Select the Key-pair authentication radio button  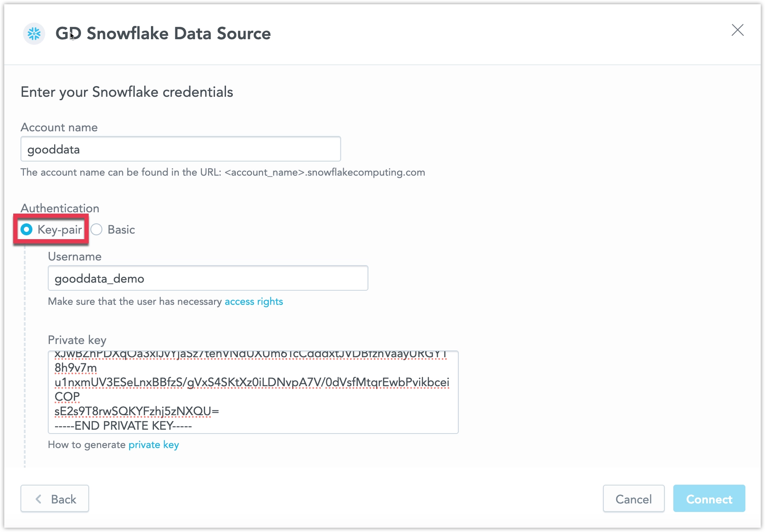(26, 229)
